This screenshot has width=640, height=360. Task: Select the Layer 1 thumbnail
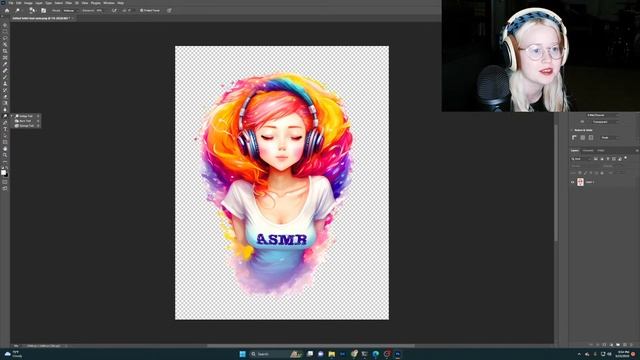(580, 182)
